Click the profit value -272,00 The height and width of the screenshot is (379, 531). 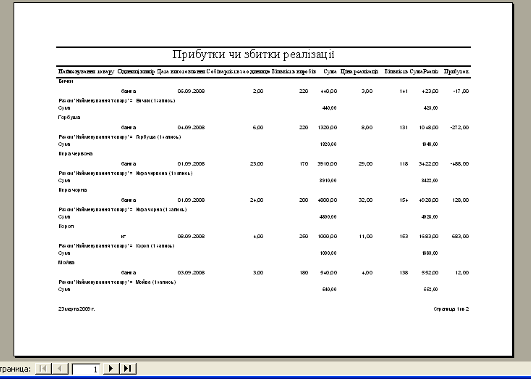(x=460, y=127)
